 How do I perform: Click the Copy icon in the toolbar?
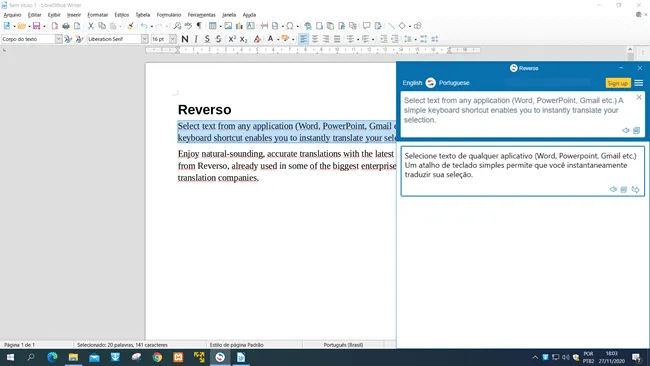[x=102, y=26]
